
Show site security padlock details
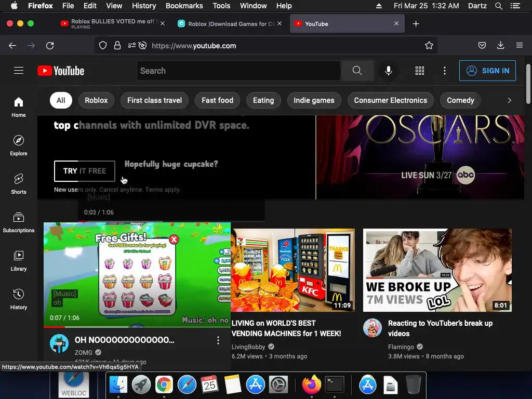[117, 46]
